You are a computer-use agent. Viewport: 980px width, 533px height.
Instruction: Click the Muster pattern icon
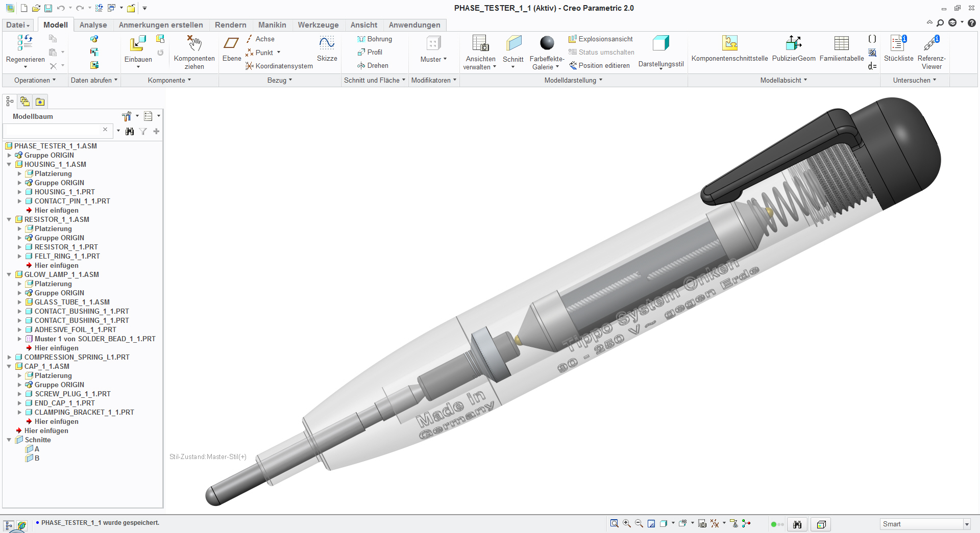(x=433, y=43)
